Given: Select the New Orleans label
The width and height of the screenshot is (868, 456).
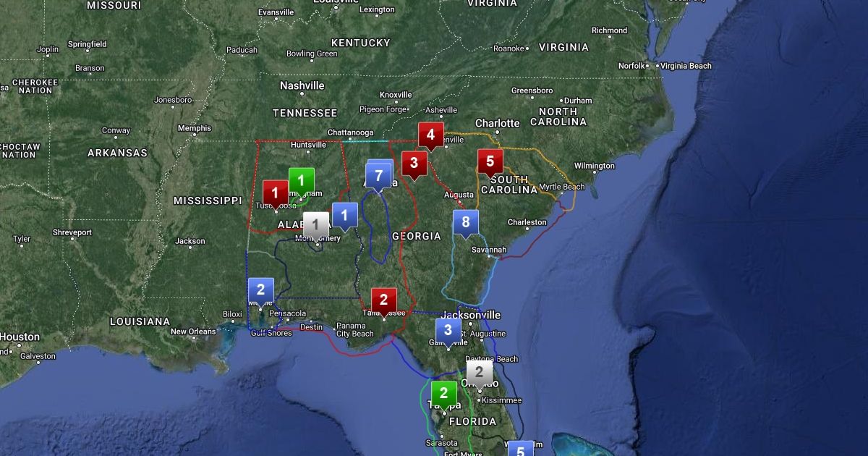Looking at the screenshot, I should (x=193, y=332).
